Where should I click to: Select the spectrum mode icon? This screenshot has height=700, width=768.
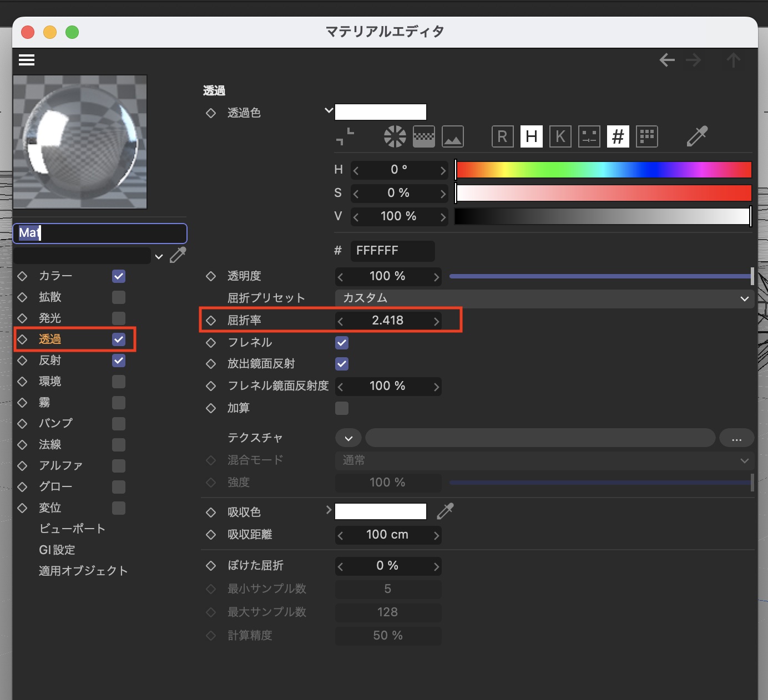424,136
